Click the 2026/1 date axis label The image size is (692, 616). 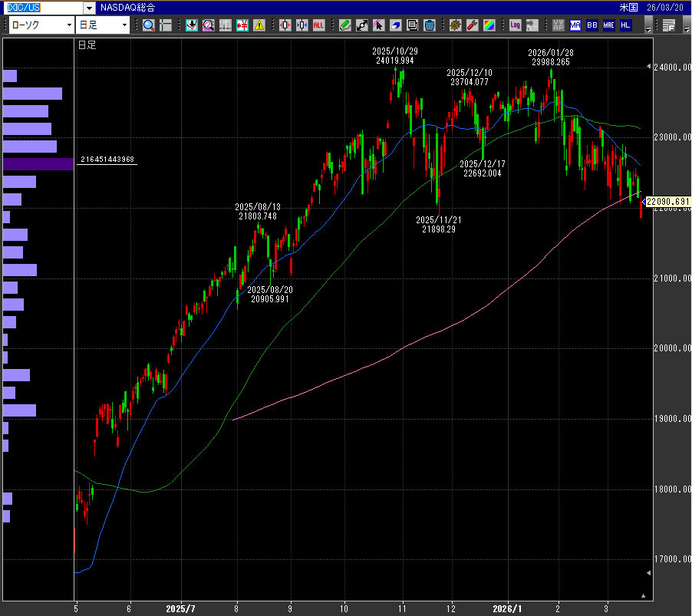507,609
